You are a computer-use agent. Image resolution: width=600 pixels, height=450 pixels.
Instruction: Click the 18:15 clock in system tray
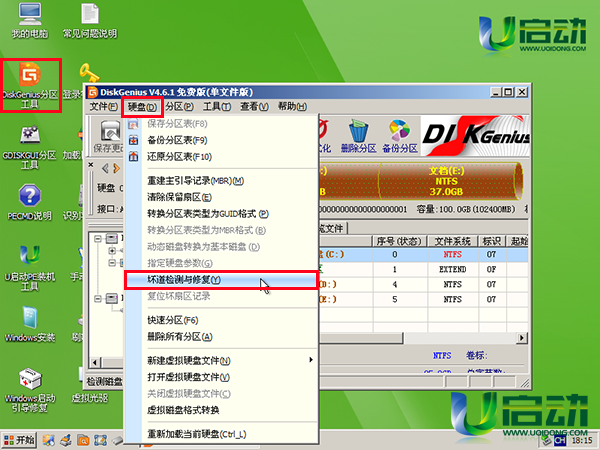tap(582, 441)
